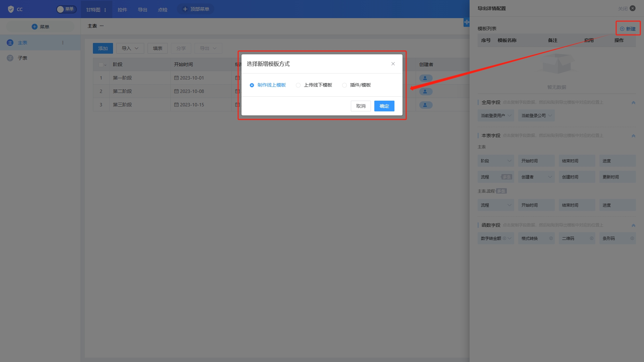644x362 pixels.
Task: Close the 选择新增模板方式 dialog with the X icon
Action: point(393,64)
